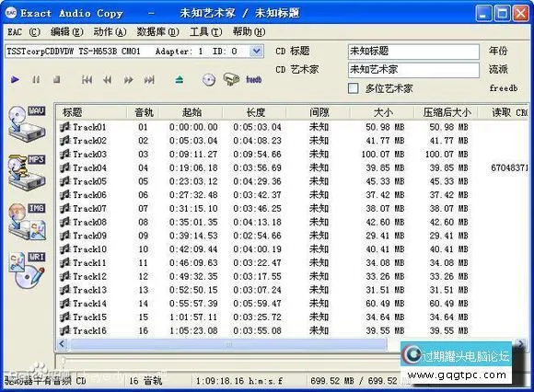Viewport: 534px width, 392px height.
Task: Minimize the Exact Audio Copy window
Action: pos(483,14)
